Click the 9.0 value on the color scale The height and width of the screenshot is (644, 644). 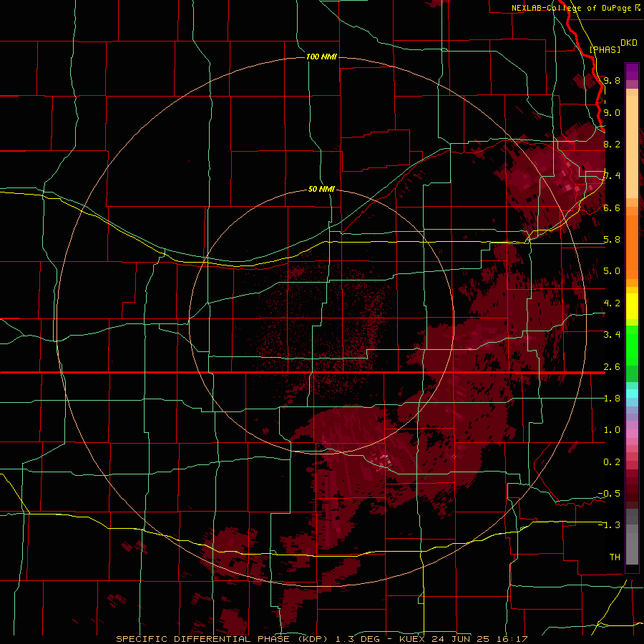tap(612, 112)
